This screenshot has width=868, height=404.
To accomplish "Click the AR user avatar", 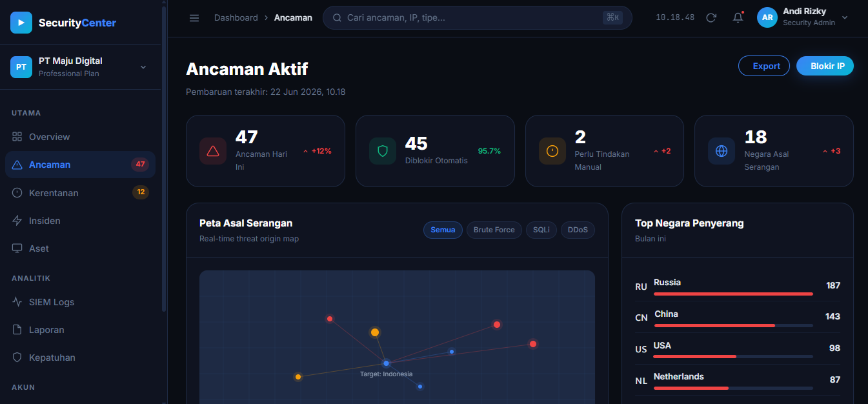I will tap(767, 17).
